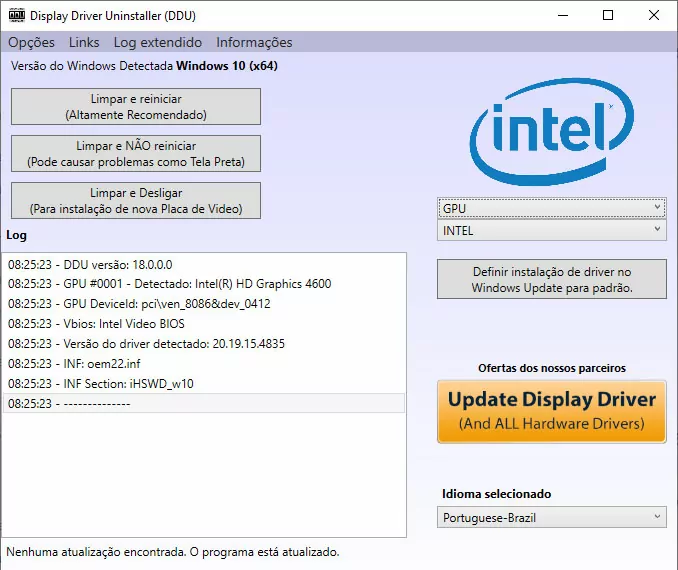
Task: Click Definir instalação de driver no Windows Update button
Action: [x=552, y=279]
